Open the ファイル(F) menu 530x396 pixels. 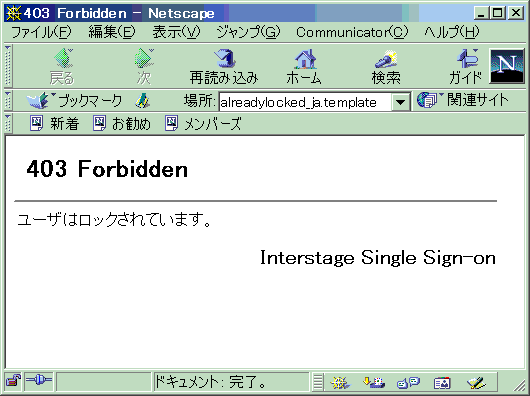point(41,32)
